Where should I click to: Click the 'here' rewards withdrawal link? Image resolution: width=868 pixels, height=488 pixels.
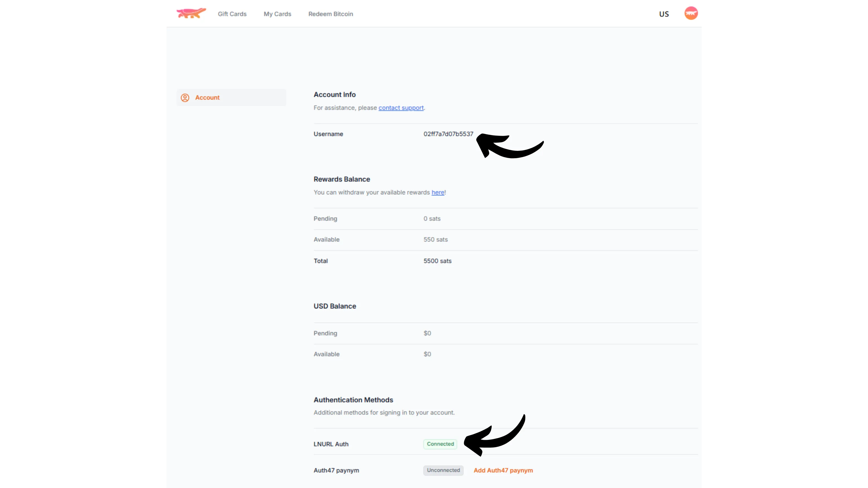coord(438,192)
